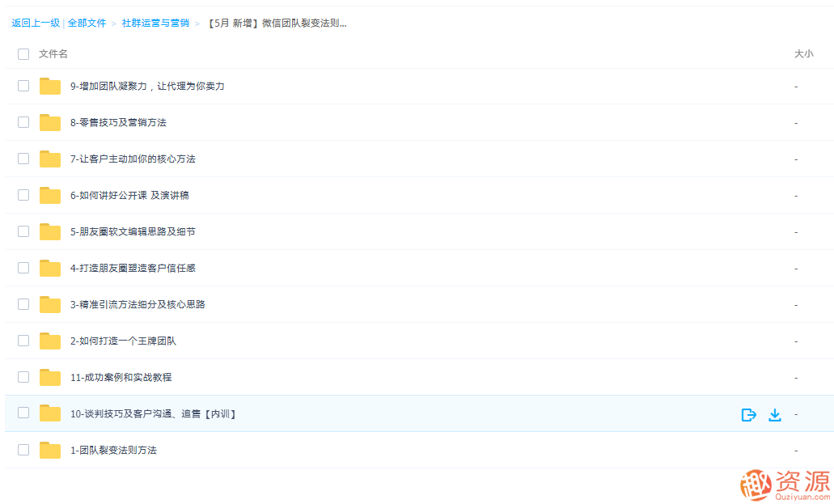This screenshot has height=504, width=834.
Task: Go back via 返回上一级 link
Action: 36,23
